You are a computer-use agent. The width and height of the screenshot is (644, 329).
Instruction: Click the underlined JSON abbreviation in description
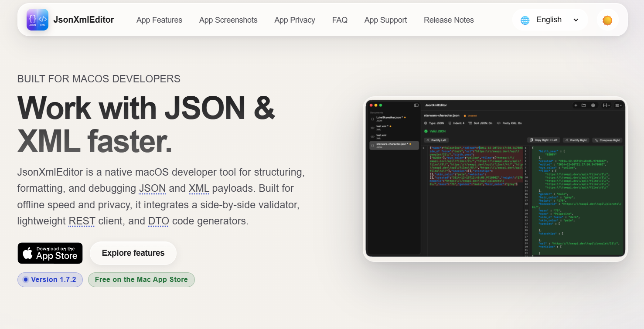coord(152,189)
